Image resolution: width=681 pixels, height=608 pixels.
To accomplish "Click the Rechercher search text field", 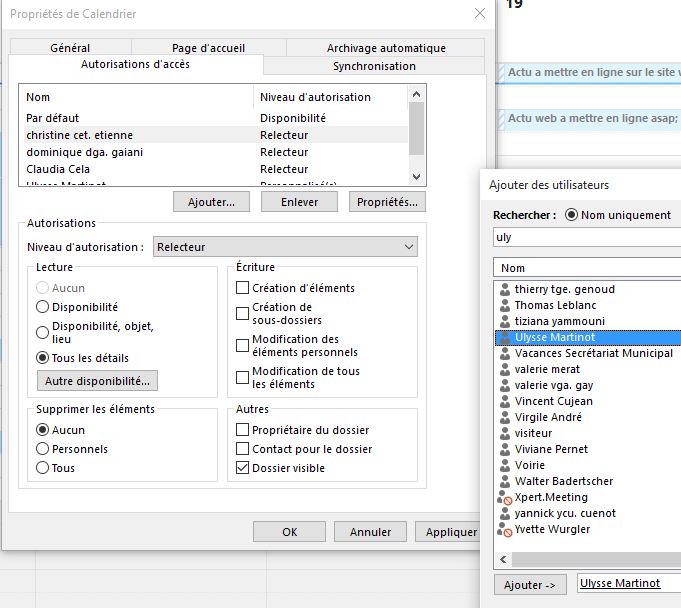I will point(586,238).
